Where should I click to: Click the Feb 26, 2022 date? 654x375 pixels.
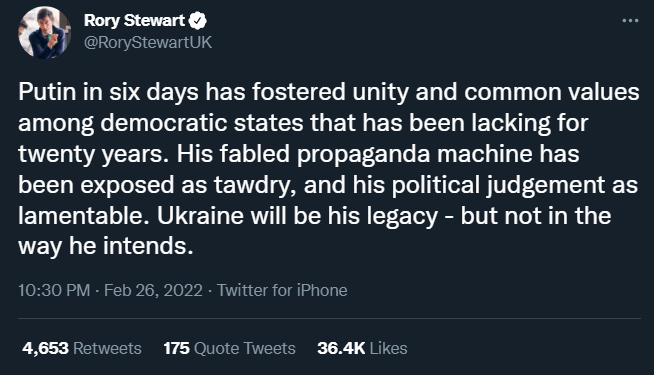tap(153, 290)
